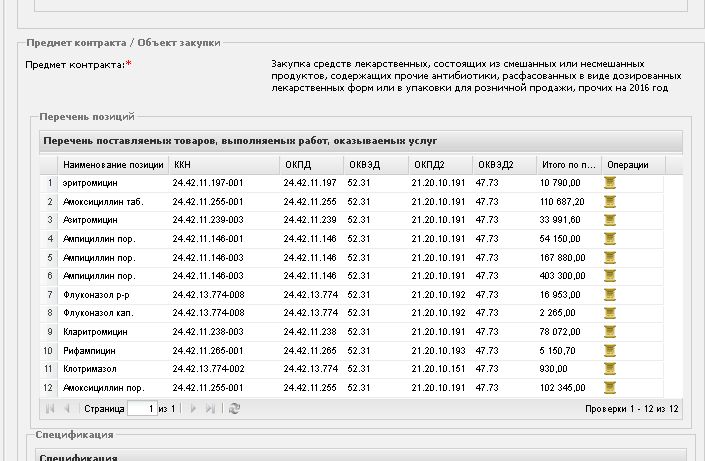Open operations icon for Флуконазол кап. row

coord(610,313)
